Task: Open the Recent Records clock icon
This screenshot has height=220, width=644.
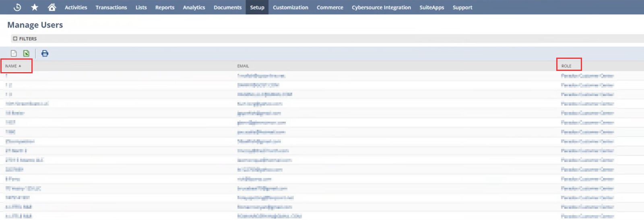Action: [x=17, y=7]
